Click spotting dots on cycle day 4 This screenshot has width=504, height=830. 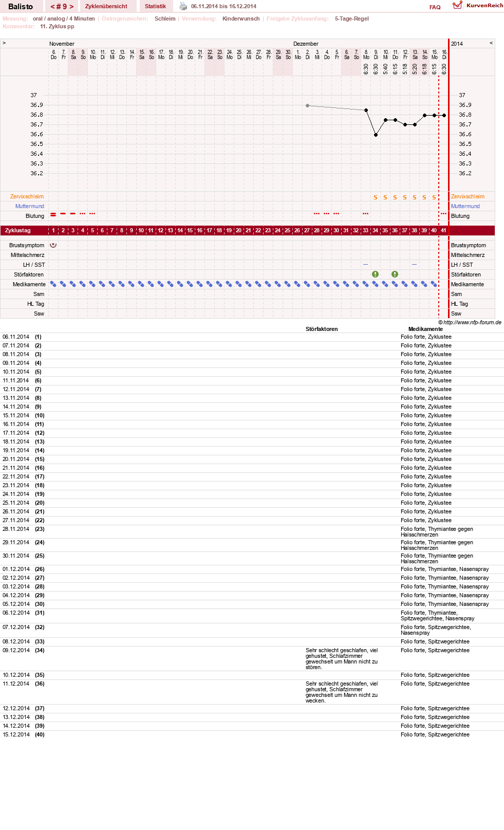point(83,213)
